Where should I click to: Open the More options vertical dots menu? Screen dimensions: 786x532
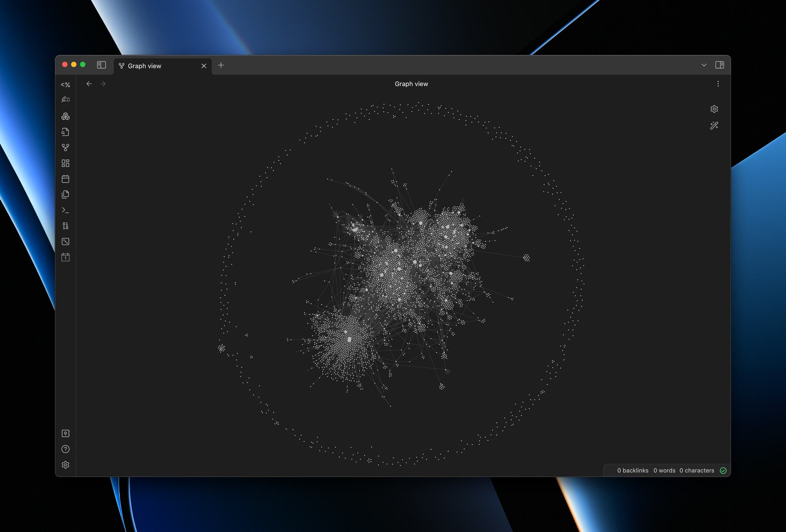coord(718,84)
